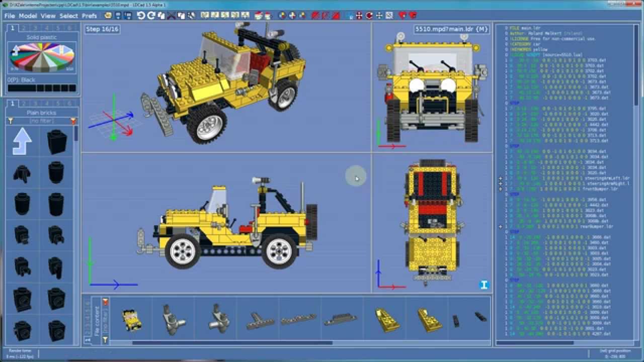Expand steeringArmRight source line
Screen dimensions: 644x362
tap(501, 184)
